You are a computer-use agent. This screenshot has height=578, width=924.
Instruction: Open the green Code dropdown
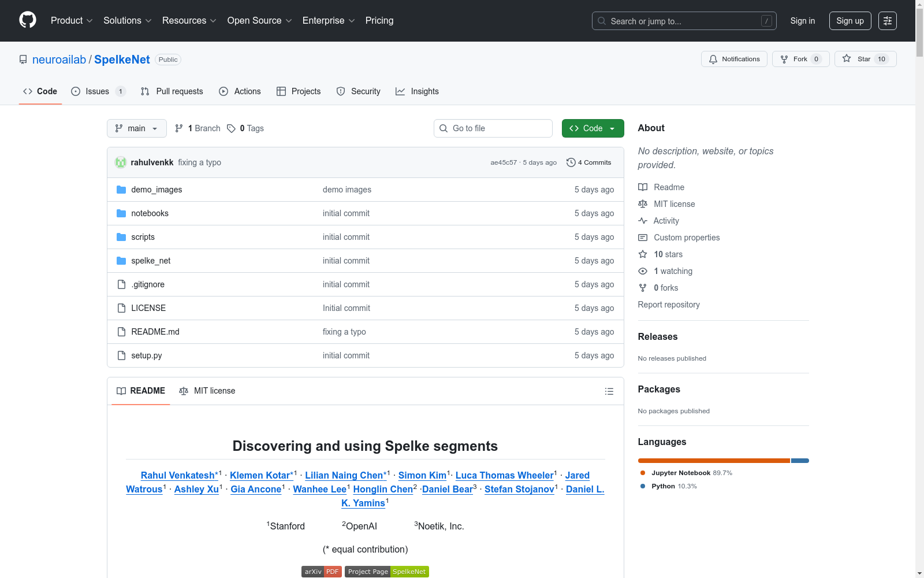tap(593, 128)
